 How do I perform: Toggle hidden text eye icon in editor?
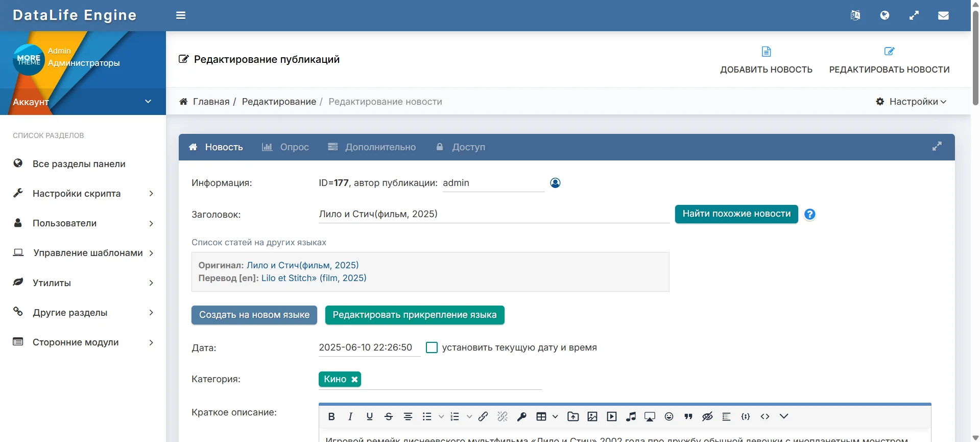707,416
